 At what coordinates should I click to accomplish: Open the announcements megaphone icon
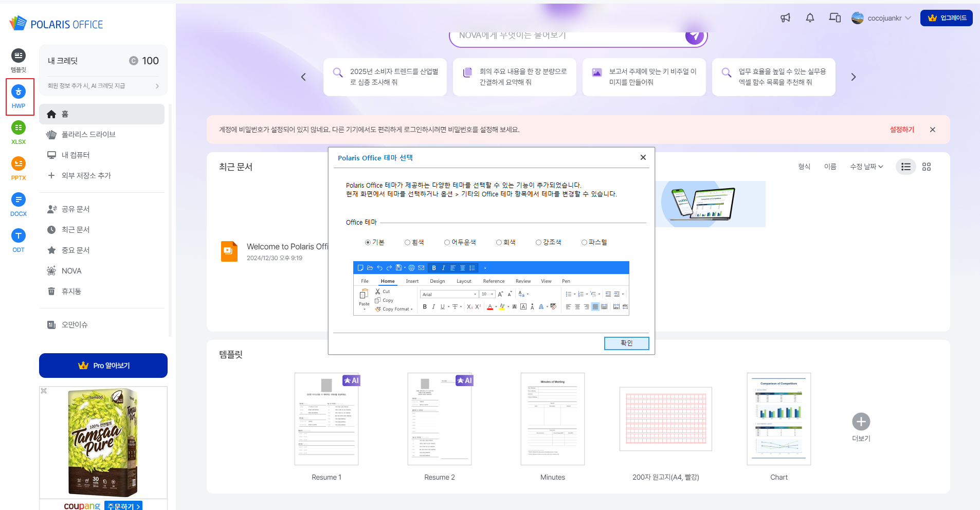(785, 18)
